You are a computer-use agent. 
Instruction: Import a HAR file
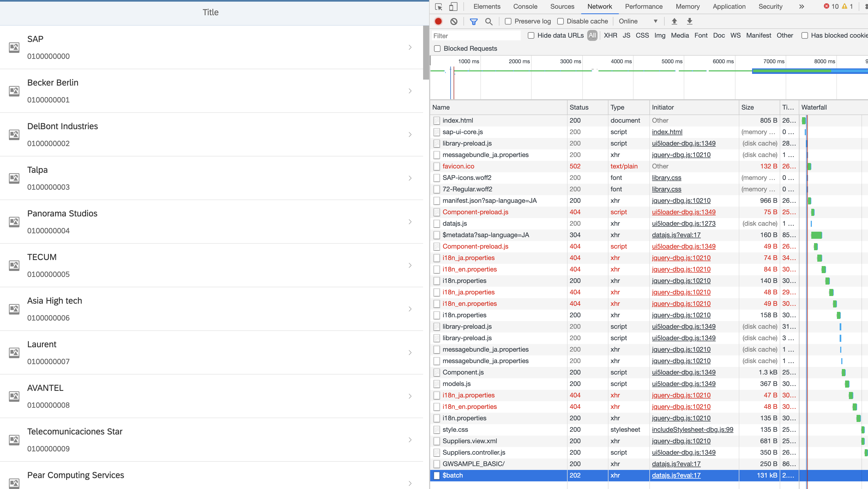tap(674, 21)
